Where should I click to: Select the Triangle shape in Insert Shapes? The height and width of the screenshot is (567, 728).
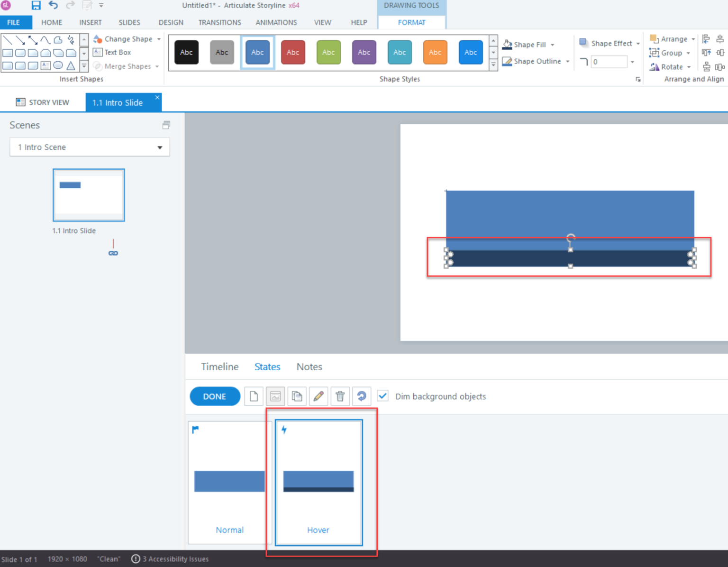click(71, 65)
